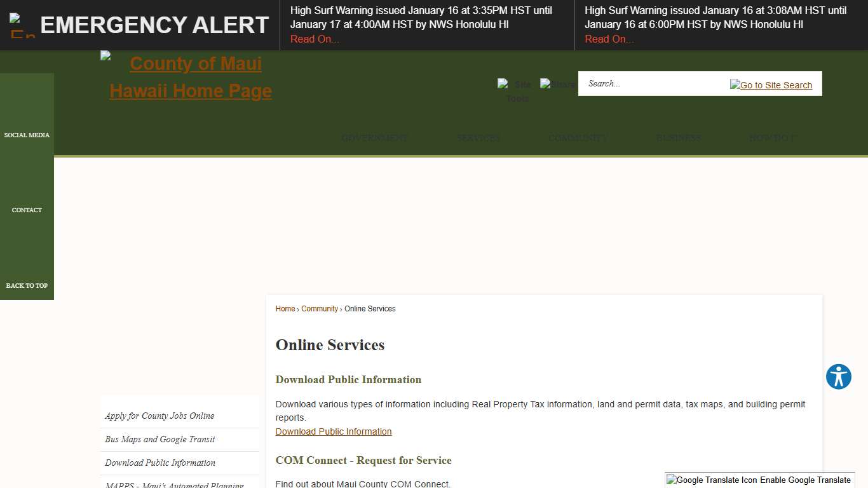Click Read On for the High Surf Warning

[x=315, y=39]
